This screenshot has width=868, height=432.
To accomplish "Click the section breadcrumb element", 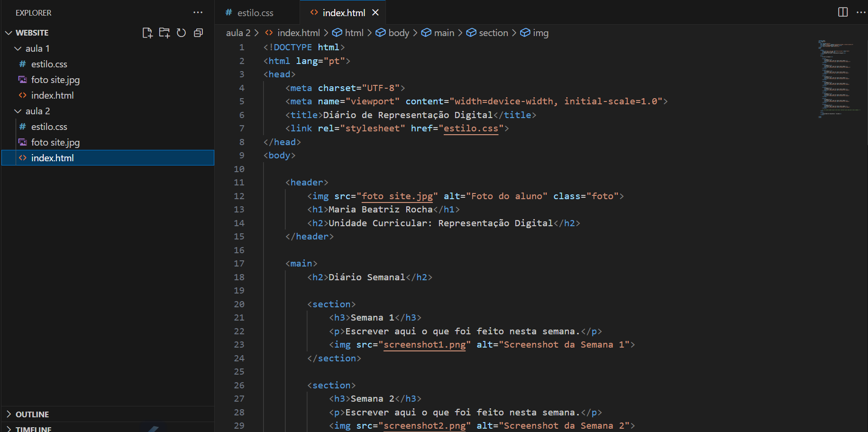I will (x=487, y=33).
